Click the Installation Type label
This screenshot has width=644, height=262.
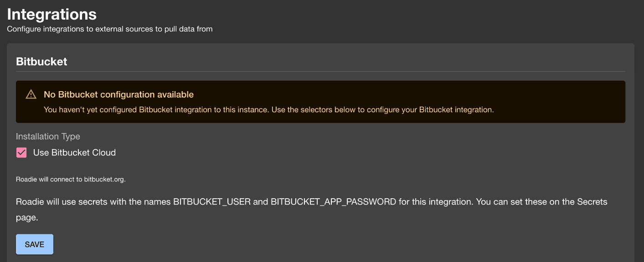pos(48,136)
